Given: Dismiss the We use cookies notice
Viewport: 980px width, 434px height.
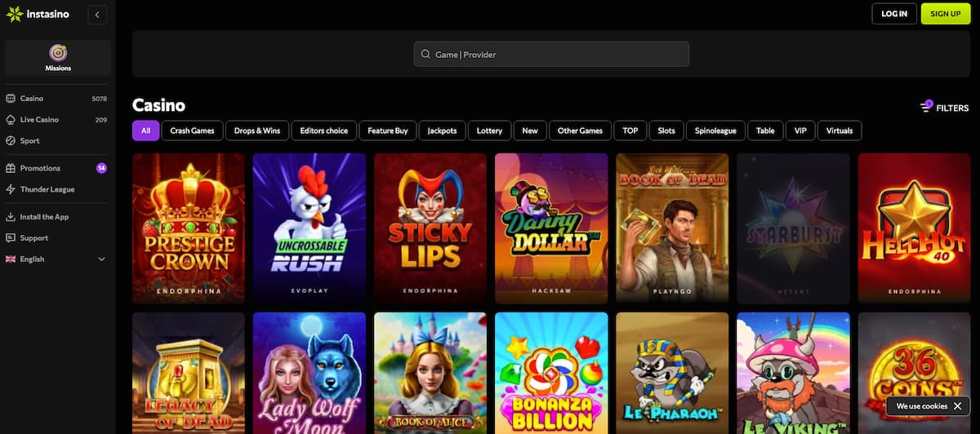Looking at the screenshot, I should pyautogui.click(x=957, y=405).
